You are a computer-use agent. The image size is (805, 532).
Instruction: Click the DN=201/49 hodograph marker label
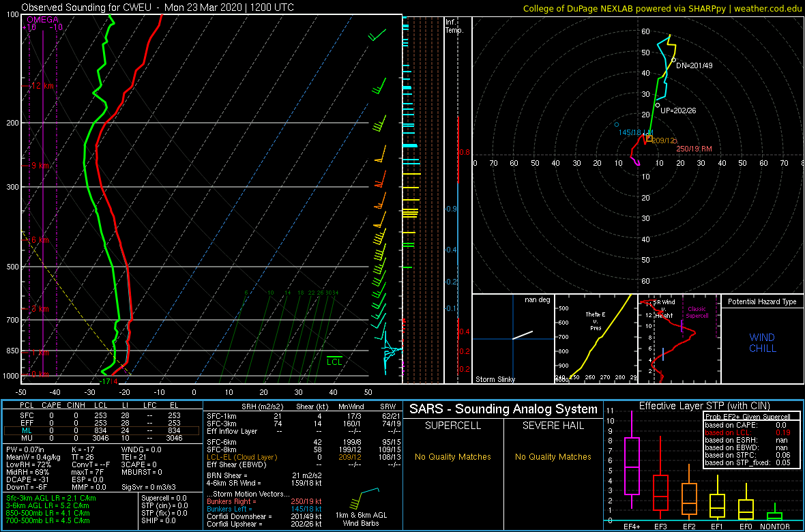click(694, 65)
